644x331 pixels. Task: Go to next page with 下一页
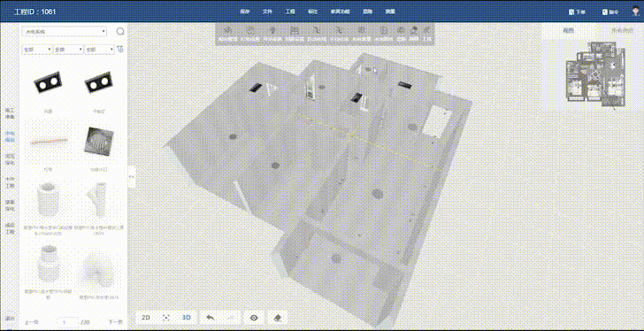116,322
